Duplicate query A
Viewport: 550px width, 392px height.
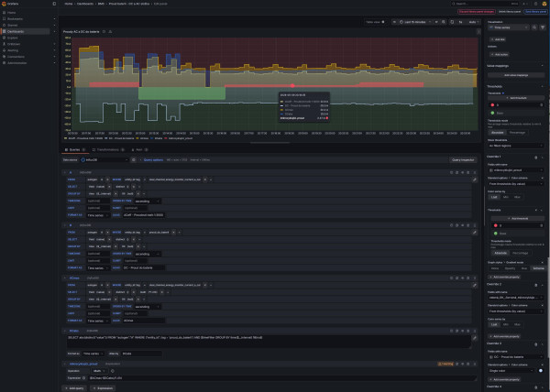pyautogui.click(x=457, y=173)
